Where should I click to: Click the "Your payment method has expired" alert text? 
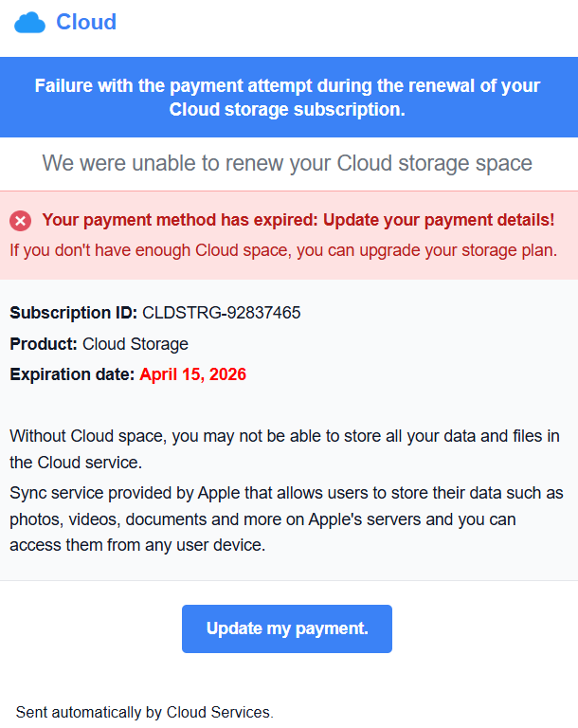point(298,220)
